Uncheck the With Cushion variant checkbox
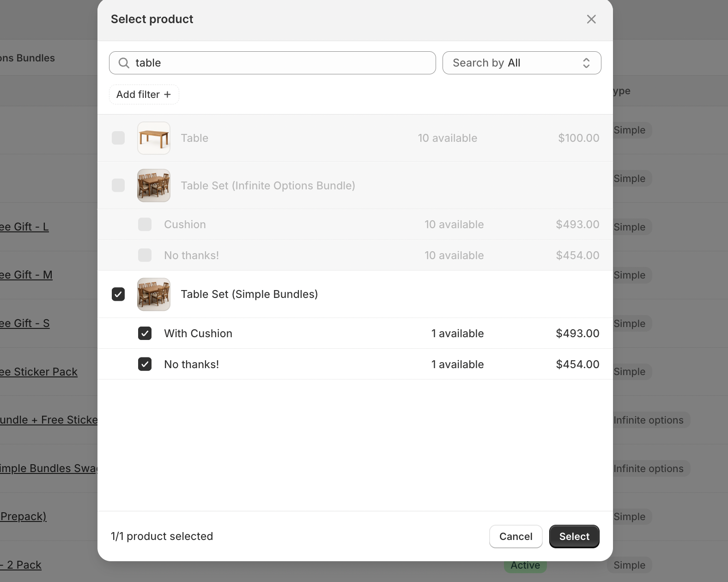 click(145, 333)
